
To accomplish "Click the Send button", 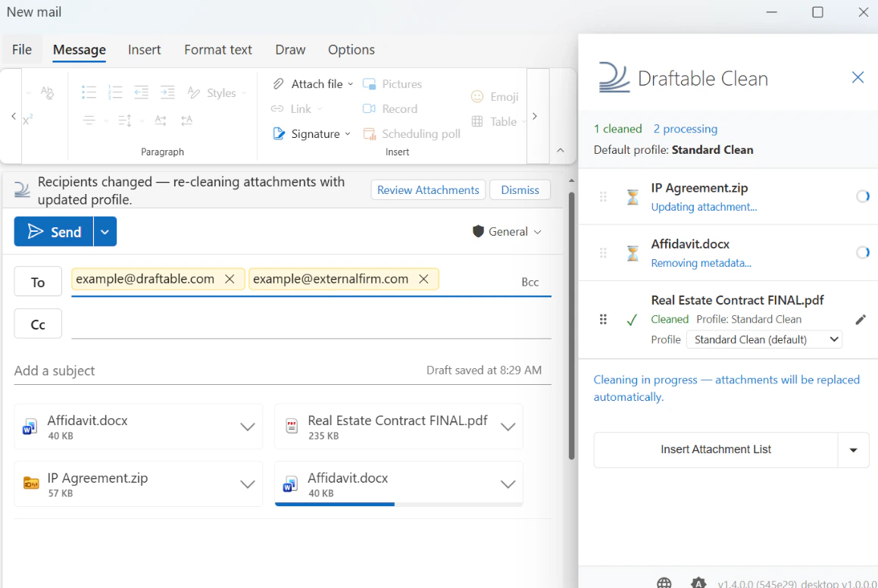I will (x=54, y=231).
